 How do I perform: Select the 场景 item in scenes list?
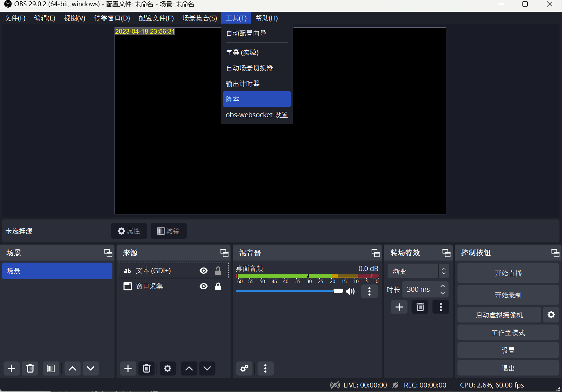[57, 271]
